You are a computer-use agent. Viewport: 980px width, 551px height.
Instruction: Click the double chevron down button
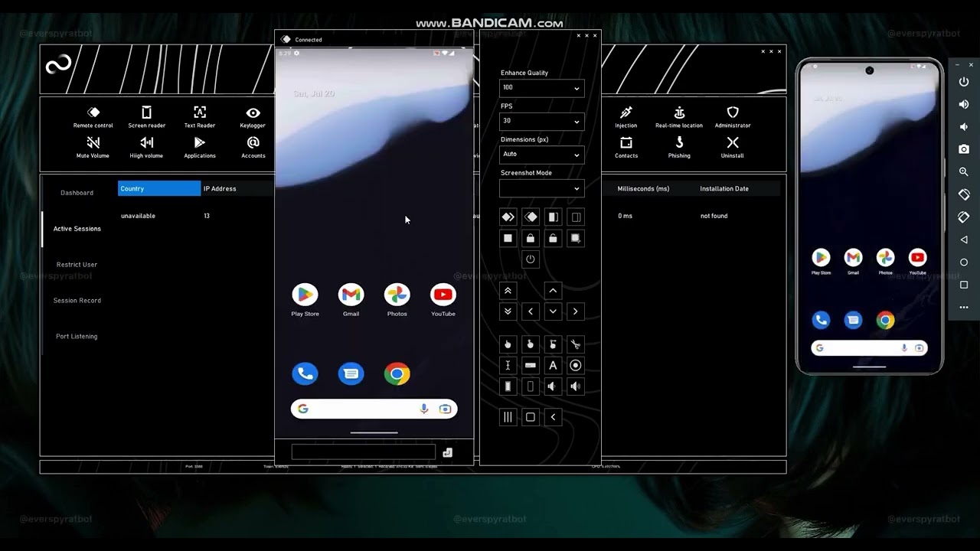(508, 311)
